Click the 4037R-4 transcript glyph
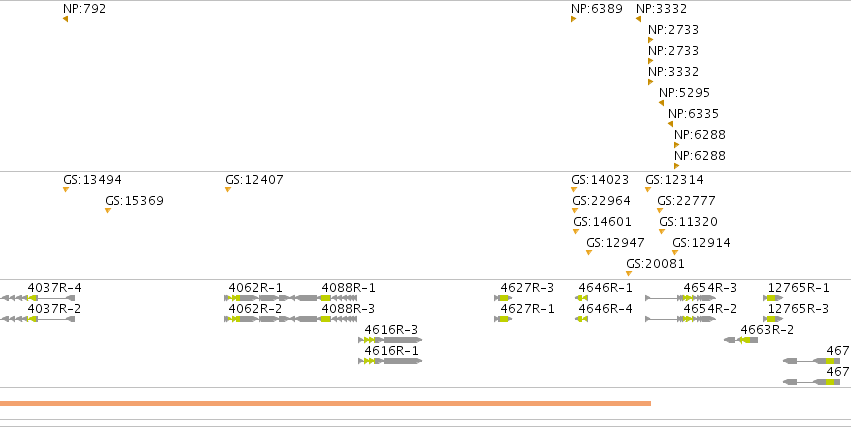Screen dimensions: 851x427 pyautogui.click(x=37, y=298)
